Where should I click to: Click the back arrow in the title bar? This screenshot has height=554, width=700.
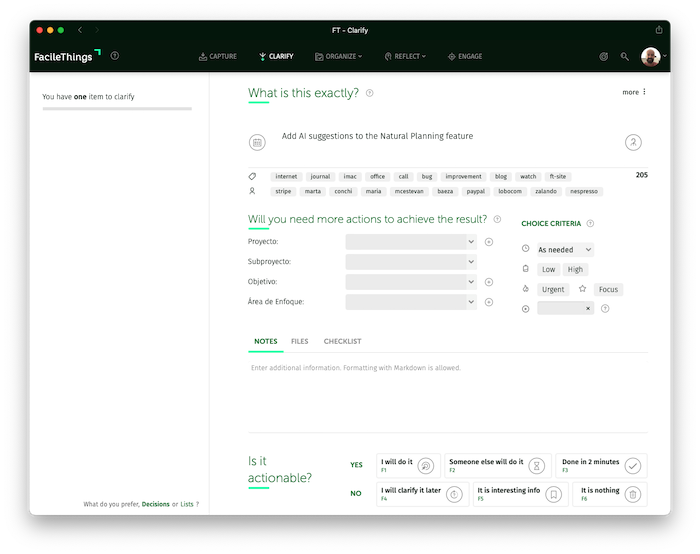80,30
